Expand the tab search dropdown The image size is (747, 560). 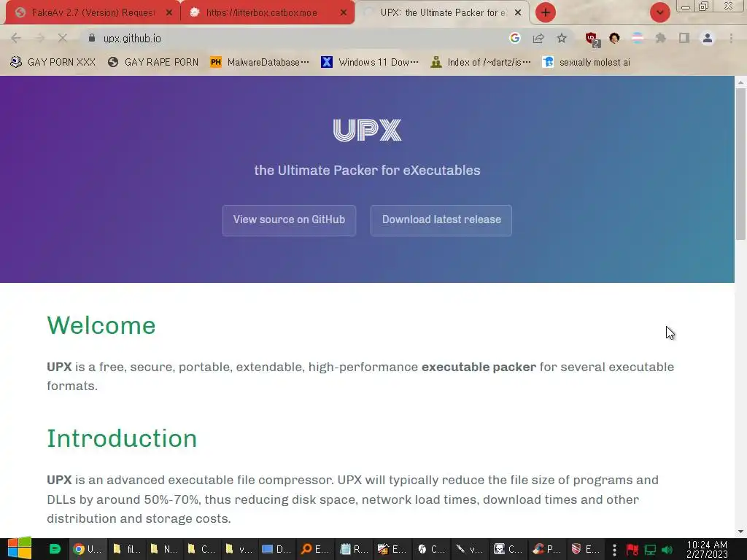659,12
